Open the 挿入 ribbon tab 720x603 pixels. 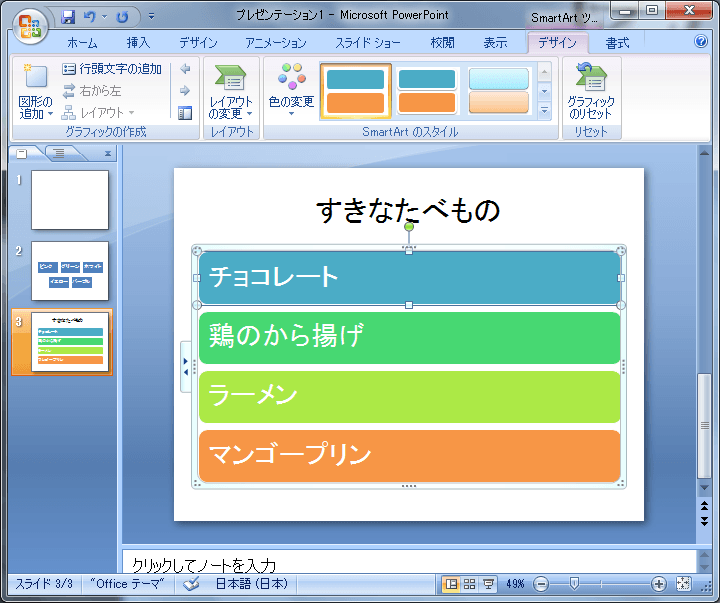coord(138,43)
